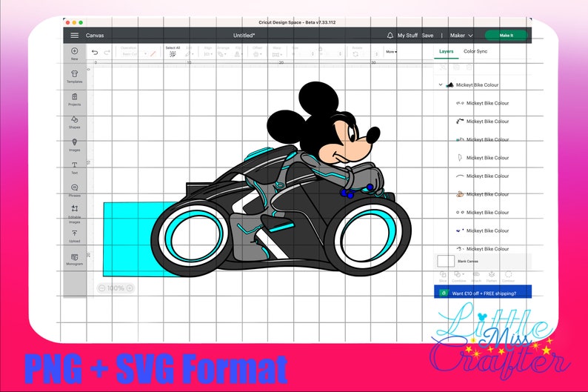Open the Flip dropdown
Viewport: 588px width, 392px height.
(238, 54)
